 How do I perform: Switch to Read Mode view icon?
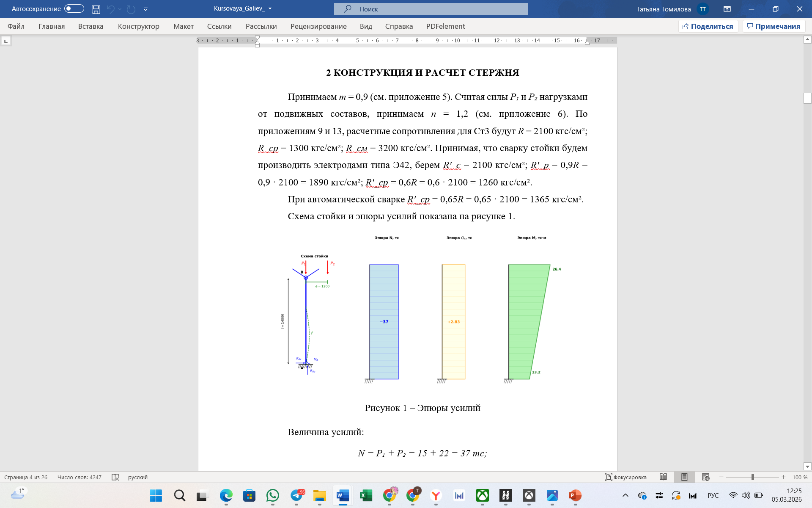pyautogui.click(x=663, y=477)
